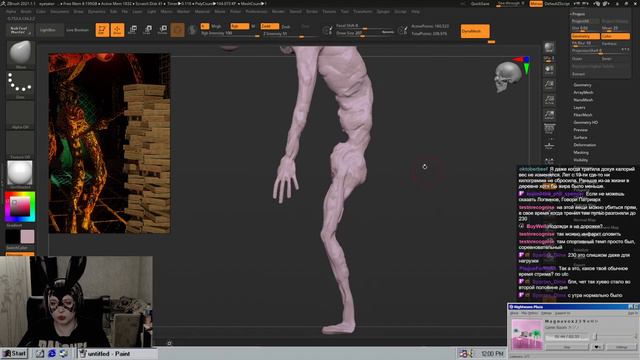Viewport: 640px width, 360px height.
Task: Click the Internet Explorer quick launch icon
Action: tap(52, 353)
